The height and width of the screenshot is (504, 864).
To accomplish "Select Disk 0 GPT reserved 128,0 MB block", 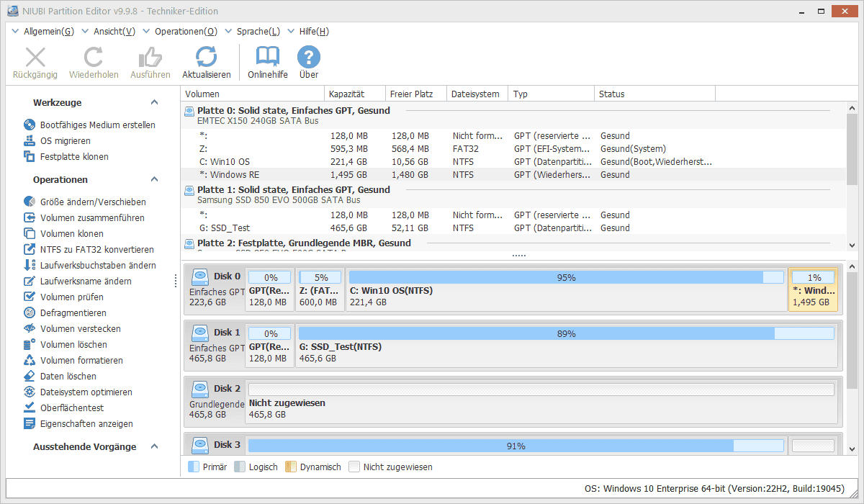I will [270, 289].
